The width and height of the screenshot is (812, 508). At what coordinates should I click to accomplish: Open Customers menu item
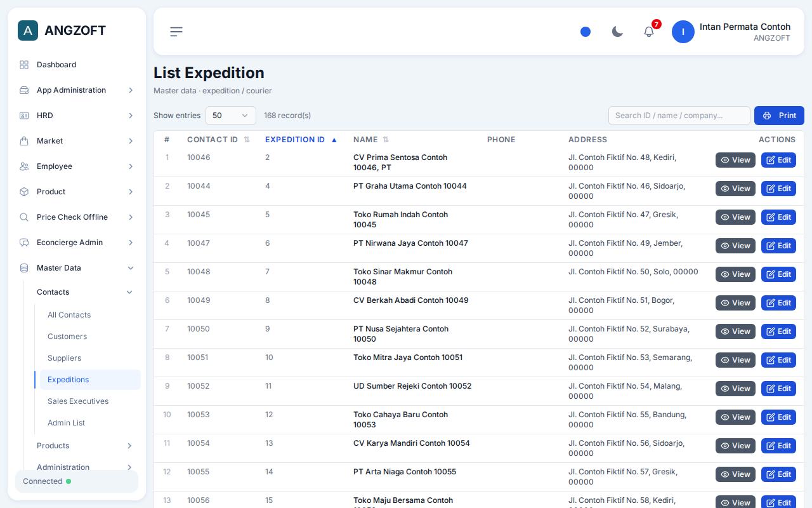point(90,337)
